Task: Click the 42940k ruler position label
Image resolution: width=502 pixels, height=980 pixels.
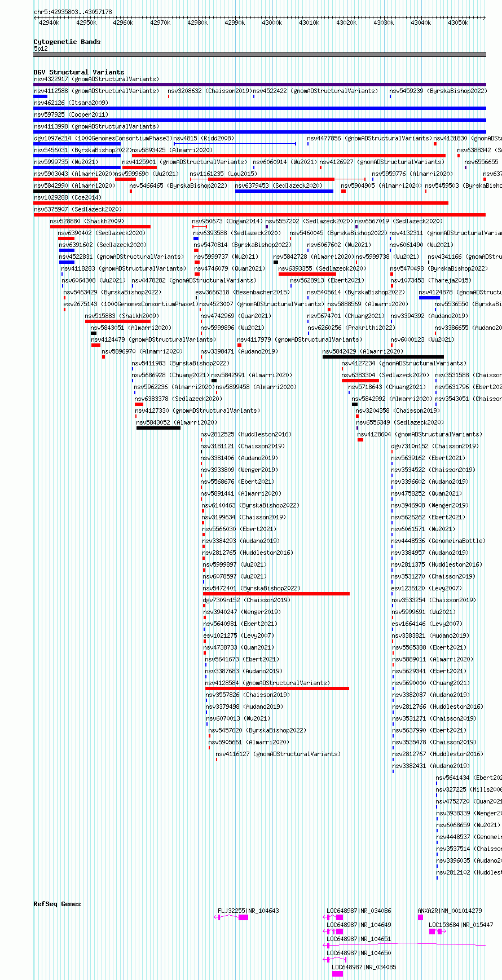Action: (x=49, y=23)
